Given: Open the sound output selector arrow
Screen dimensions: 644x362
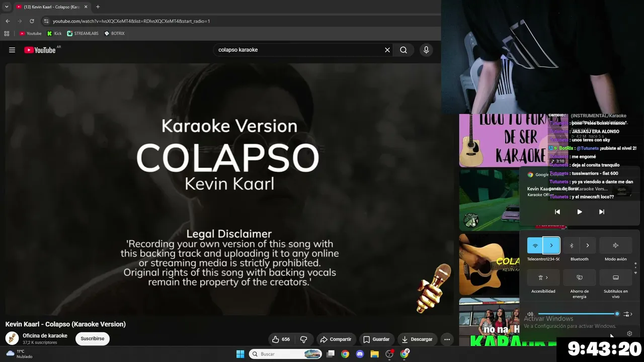Looking at the screenshot, I should 627,314.
